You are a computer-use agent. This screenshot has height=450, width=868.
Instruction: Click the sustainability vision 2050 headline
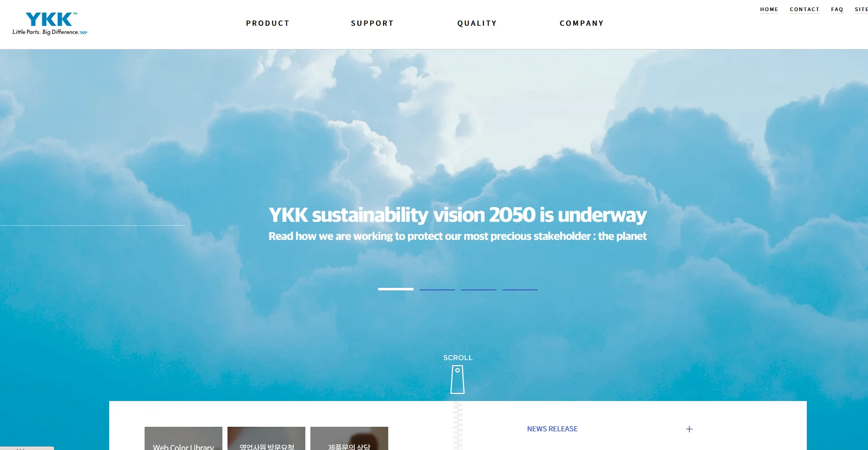click(458, 215)
